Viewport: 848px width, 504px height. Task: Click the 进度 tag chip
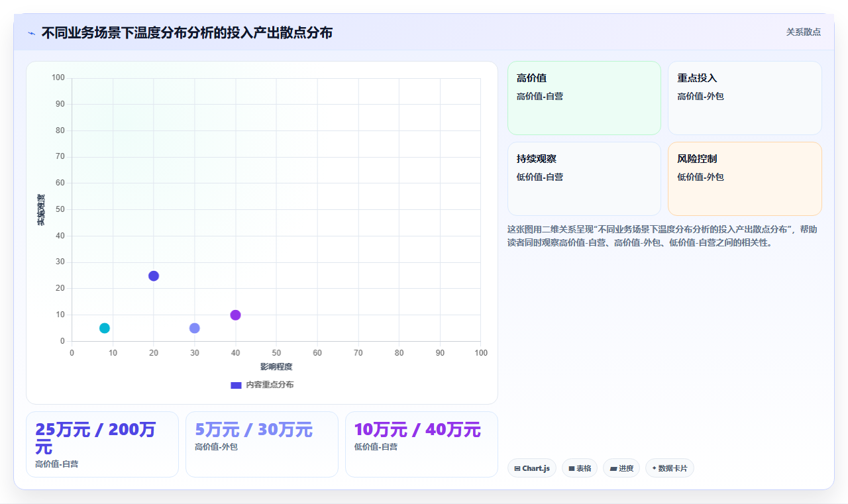point(621,468)
